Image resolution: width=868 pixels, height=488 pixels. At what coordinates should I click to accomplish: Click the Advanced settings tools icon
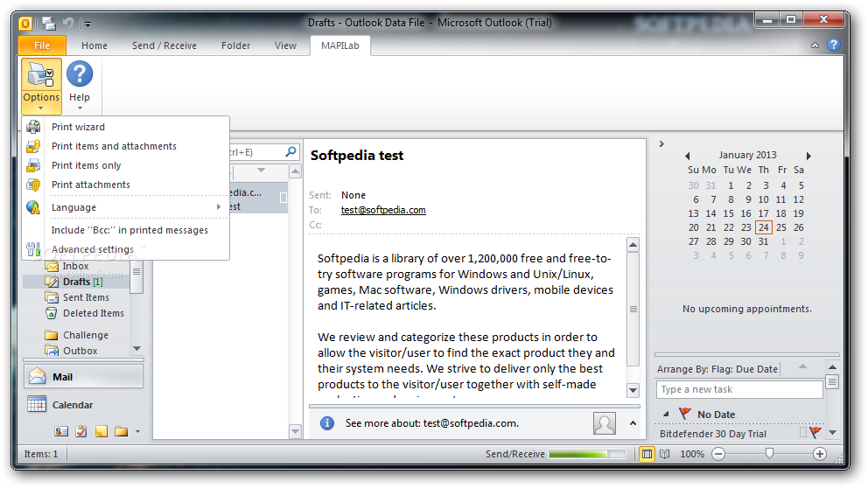[x=33, y=249]
